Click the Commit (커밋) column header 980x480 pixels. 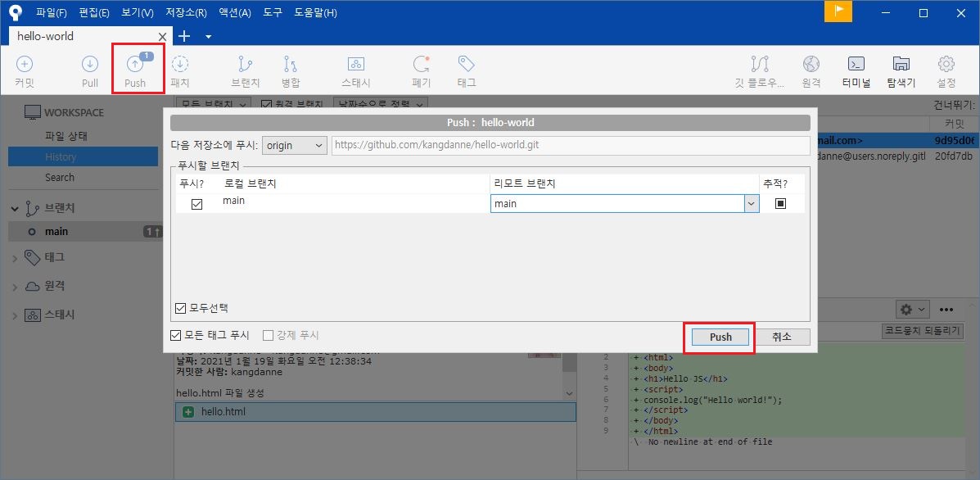(x=954, y=124)
